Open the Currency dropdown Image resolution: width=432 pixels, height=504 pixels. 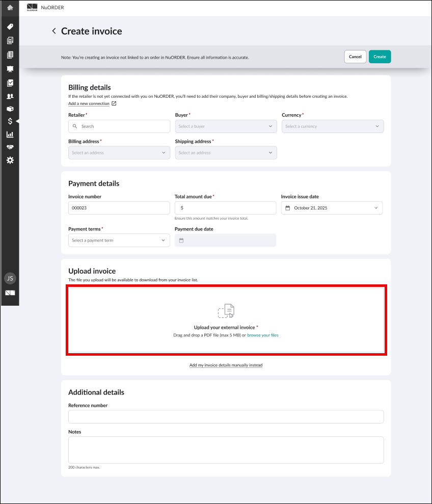[332, 126]
